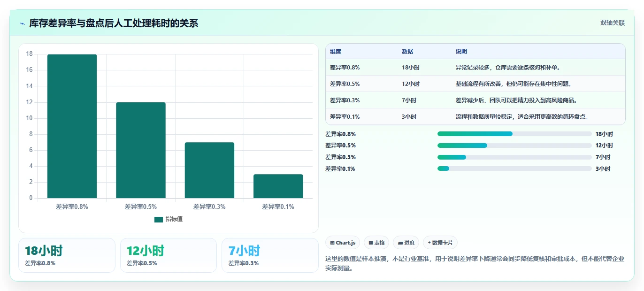Click the 3小时 progress bar

pos(514,168)
